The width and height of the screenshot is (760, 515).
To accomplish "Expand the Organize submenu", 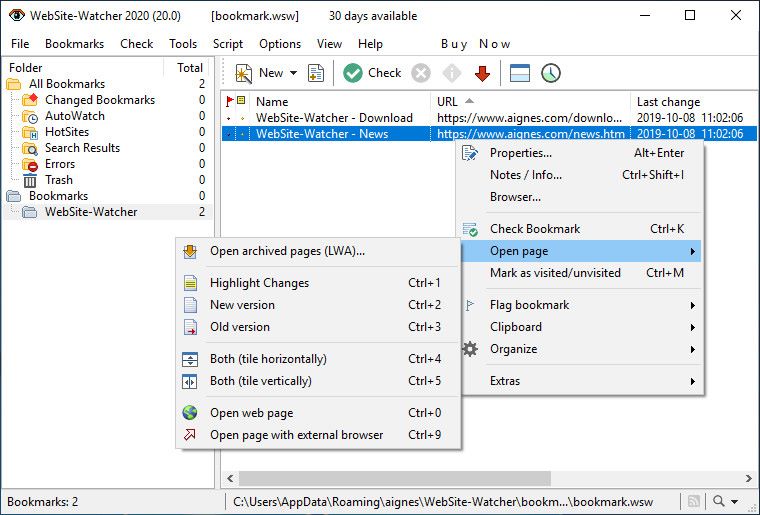I will tap(581, 349).
